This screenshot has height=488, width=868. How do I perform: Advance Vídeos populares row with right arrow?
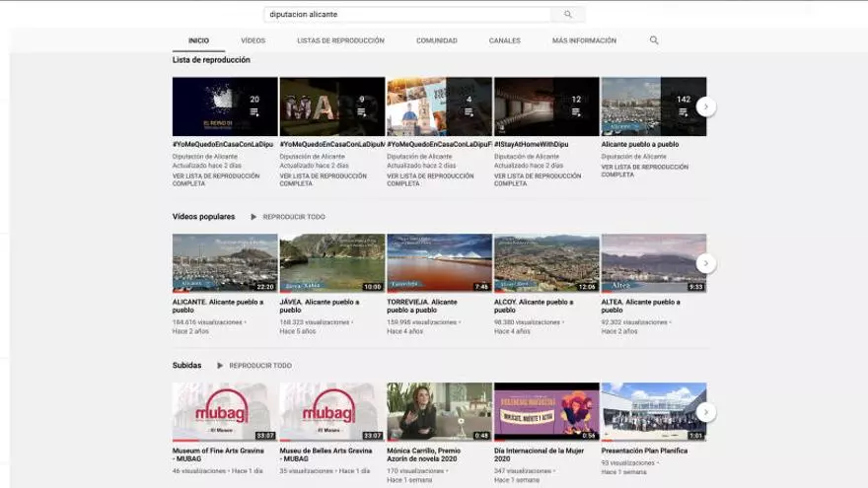(x=705, y=263)
